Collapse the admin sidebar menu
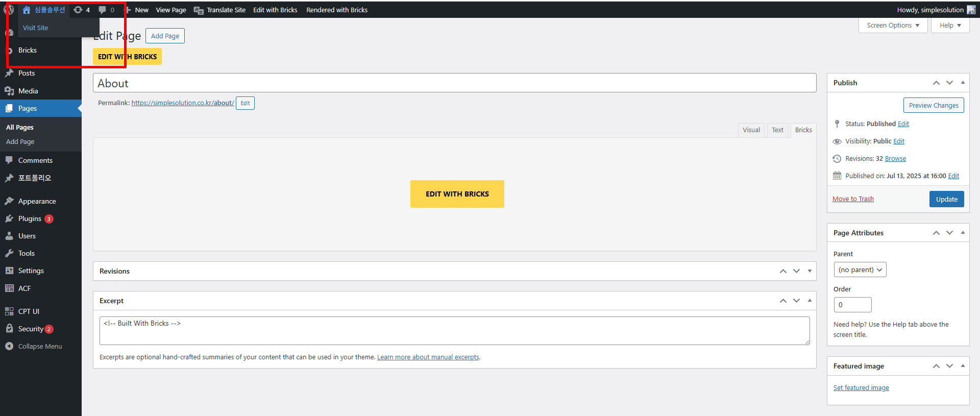The width and height of the screenshot is (980, 416). click(34, 346)
